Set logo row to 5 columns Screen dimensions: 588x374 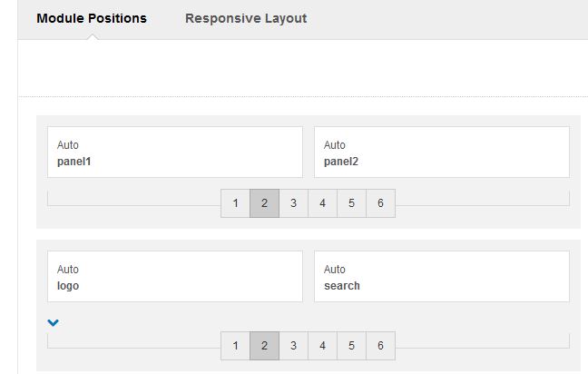[x=351, y=346]
